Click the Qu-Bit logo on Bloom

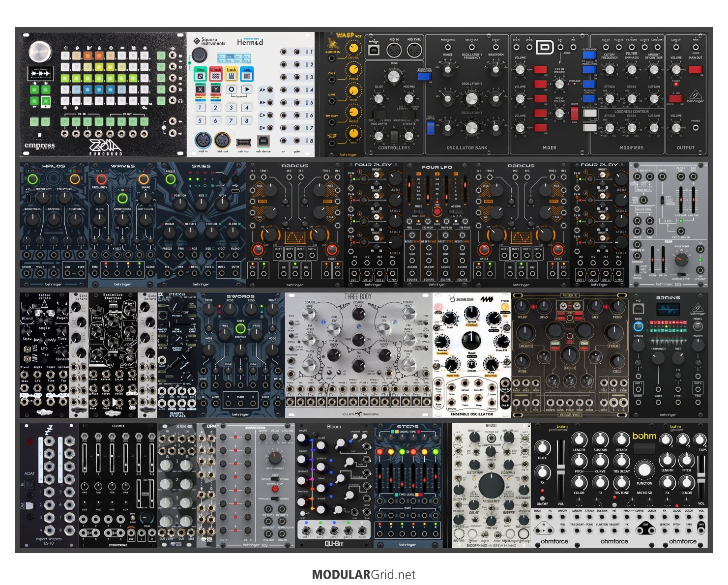[x=334, y=543]
